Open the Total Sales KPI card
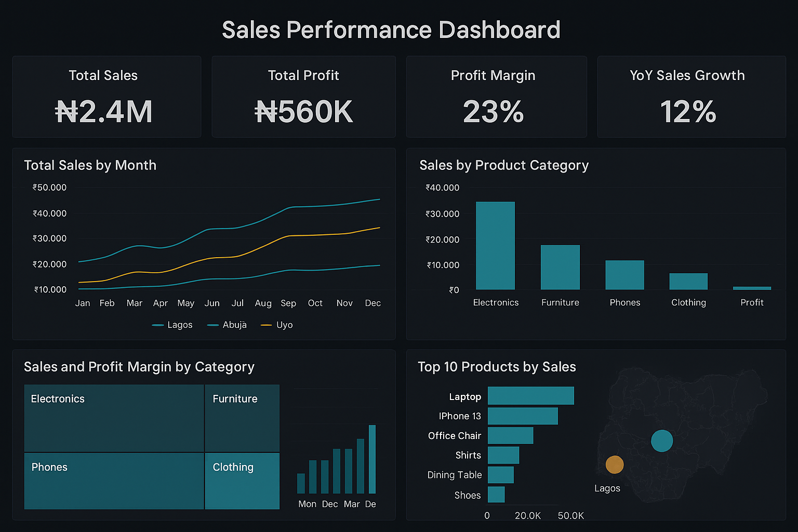 [x=106, y=97]
